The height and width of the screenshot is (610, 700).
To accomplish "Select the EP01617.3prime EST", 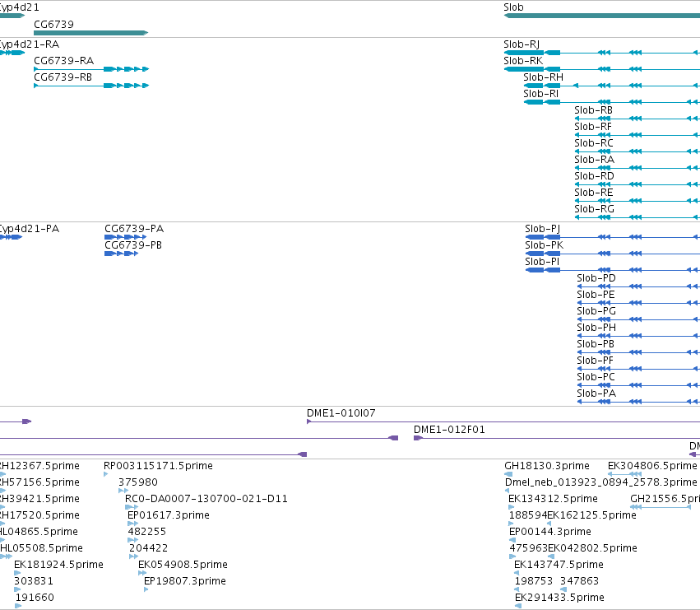I will (133, 524).
